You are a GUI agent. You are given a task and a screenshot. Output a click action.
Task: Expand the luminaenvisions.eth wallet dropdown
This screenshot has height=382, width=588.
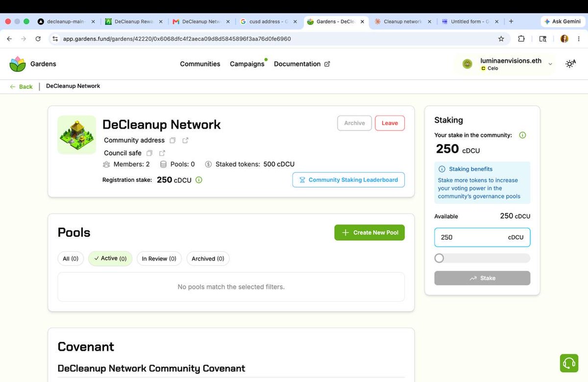550,64
